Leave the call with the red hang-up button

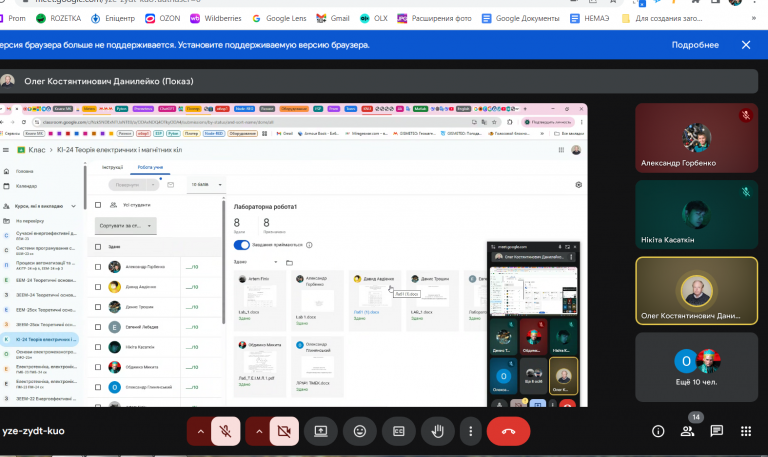coord(508,431)
